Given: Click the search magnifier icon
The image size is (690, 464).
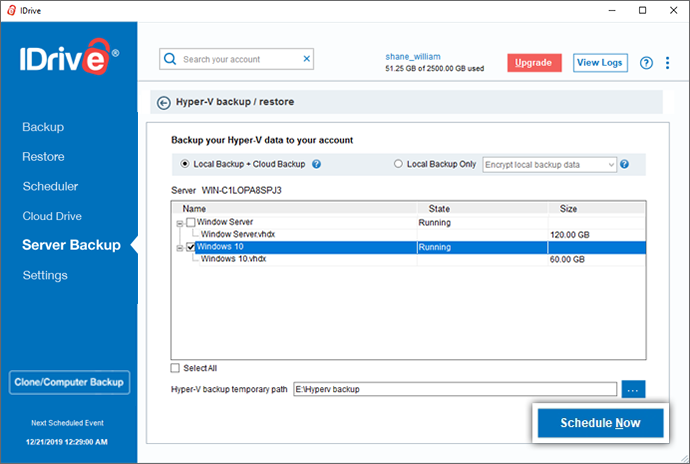Looking at the screenshot, I should 170,59.
